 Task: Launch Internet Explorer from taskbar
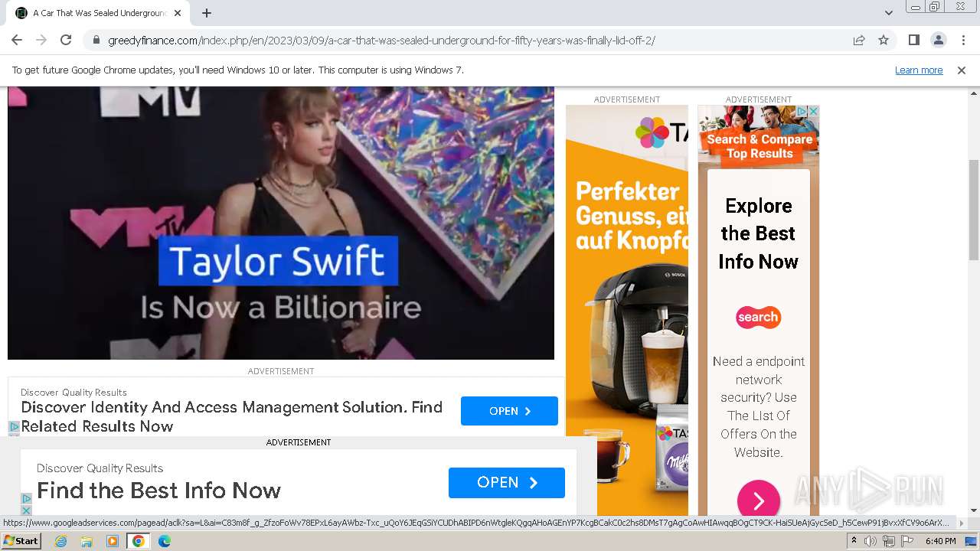[x=60, y=541]
